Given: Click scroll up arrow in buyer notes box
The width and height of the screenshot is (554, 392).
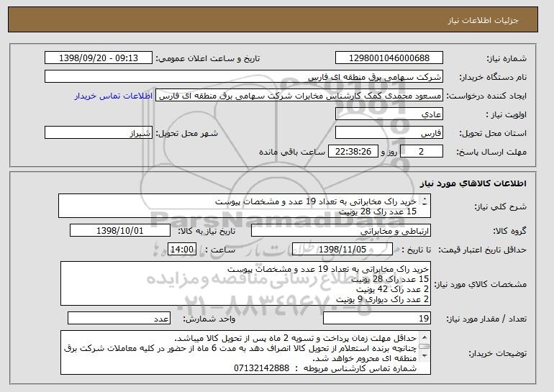Looking at the screenshot, I should coord(424,337).
